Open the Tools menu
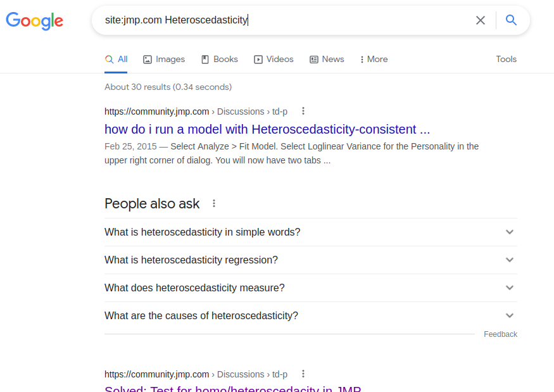This screenshot has height=392, width=554. 506,59
